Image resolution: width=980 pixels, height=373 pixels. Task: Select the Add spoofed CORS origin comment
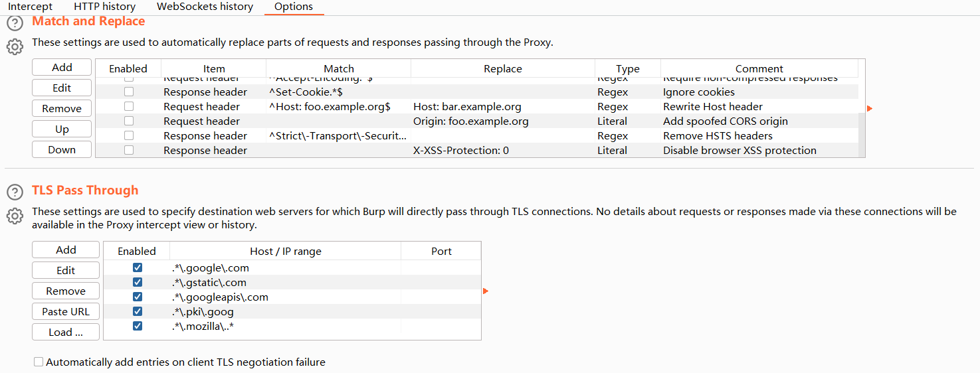tap(759, 121)
